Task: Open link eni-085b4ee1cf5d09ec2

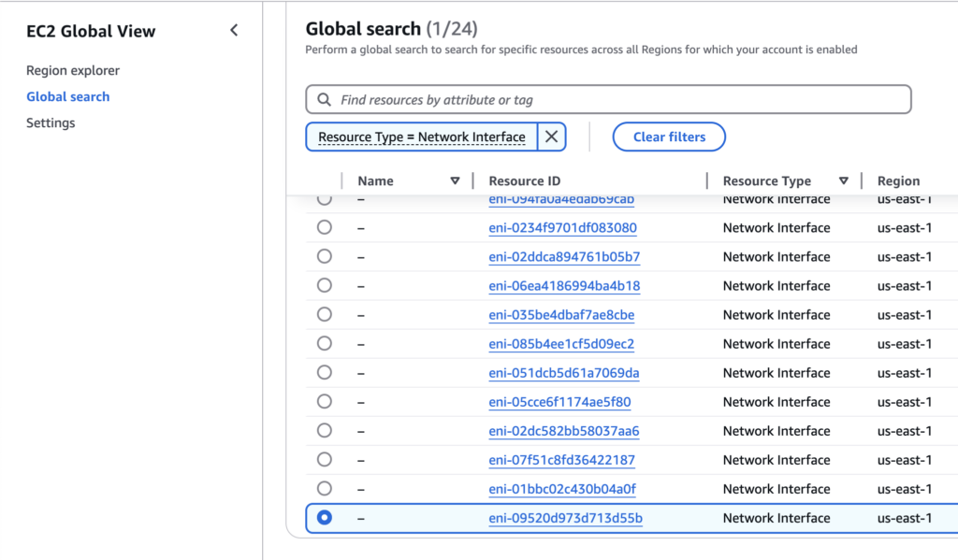Action: (x=561, y=344)
